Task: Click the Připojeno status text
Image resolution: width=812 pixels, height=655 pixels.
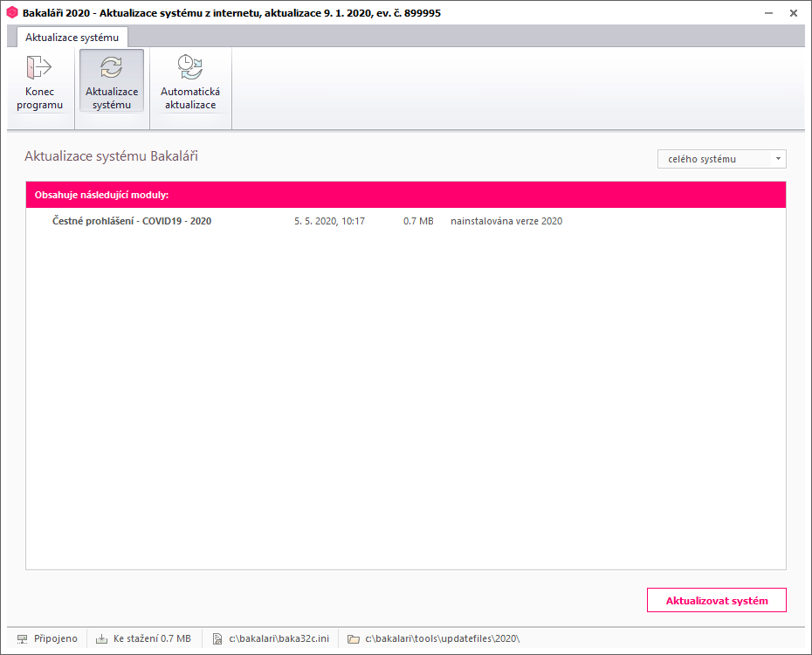Action: coord(55,638)
